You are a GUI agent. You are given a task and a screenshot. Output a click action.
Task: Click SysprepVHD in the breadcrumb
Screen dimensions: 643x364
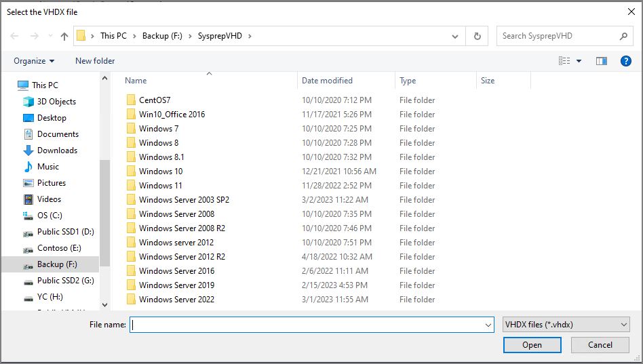(220, 36)
